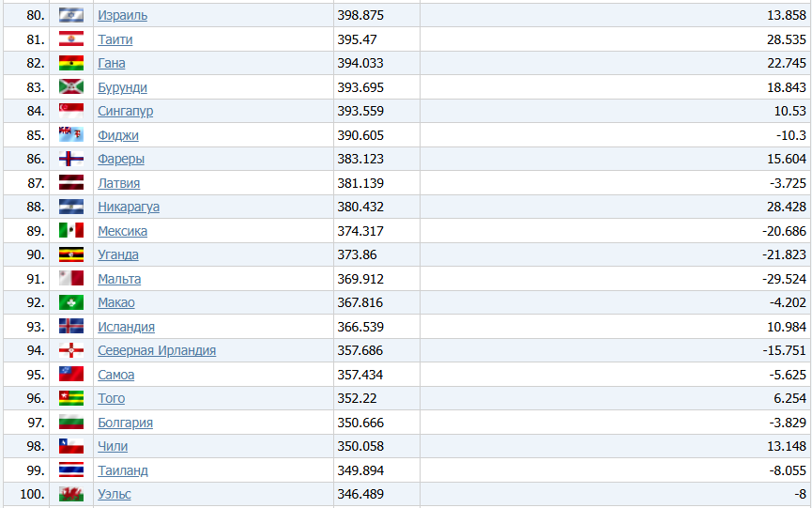The image size is (812, 508).
Task: Click the Macau green flag icon
Action: click(x=71, y=302)
